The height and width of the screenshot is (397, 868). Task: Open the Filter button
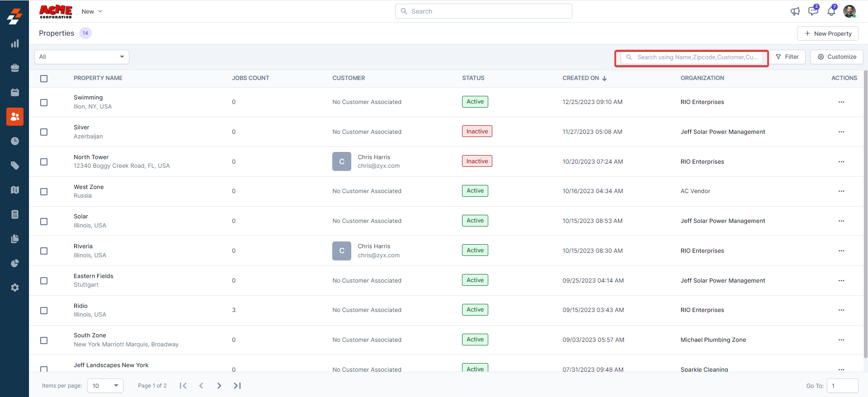point(787,57)
